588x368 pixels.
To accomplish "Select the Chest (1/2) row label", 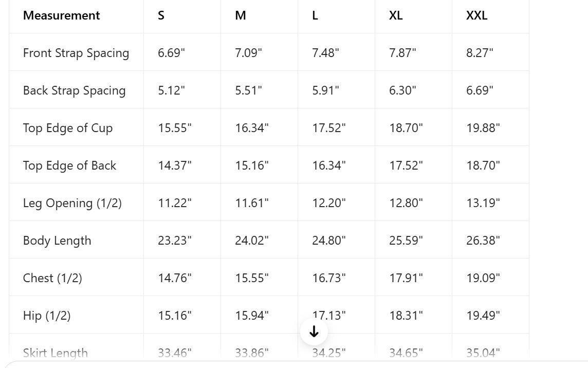I will pyautogui.click(x=52, y=278).
